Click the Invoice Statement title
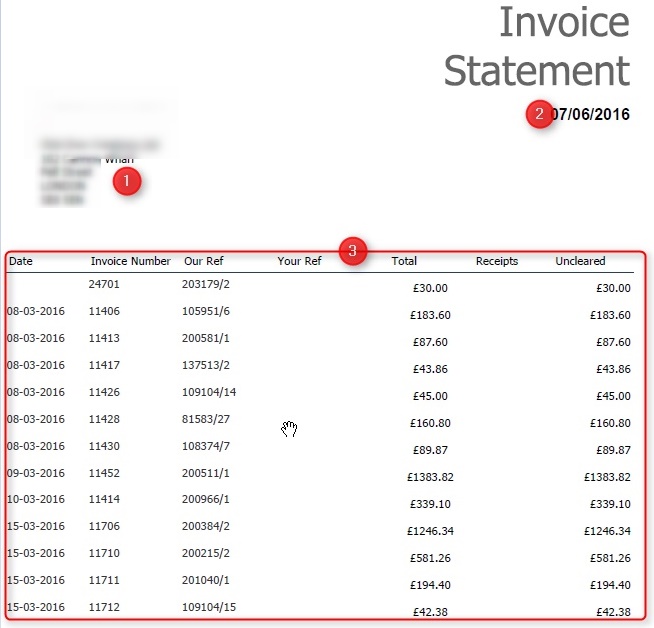The height and width of the screenshot is (628, 654). coord(537,47)
